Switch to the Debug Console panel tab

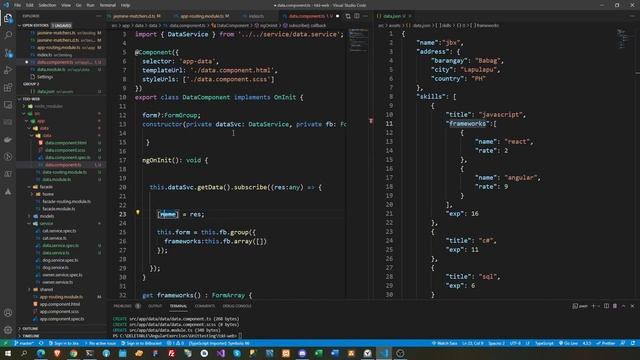click(237, 306)
